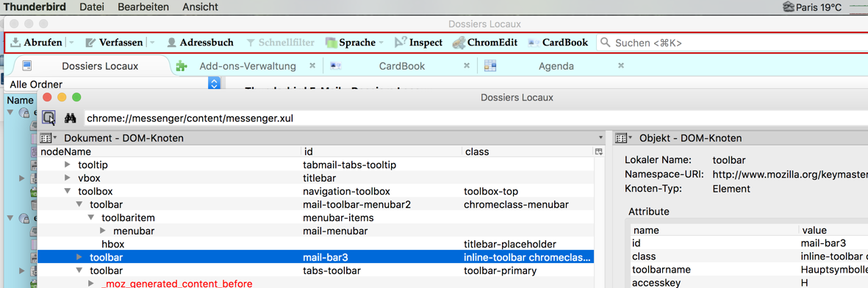Open the Objekt - DOM-Knoten viewer menu icon
868x288 pixels.
tap(623, 138)
